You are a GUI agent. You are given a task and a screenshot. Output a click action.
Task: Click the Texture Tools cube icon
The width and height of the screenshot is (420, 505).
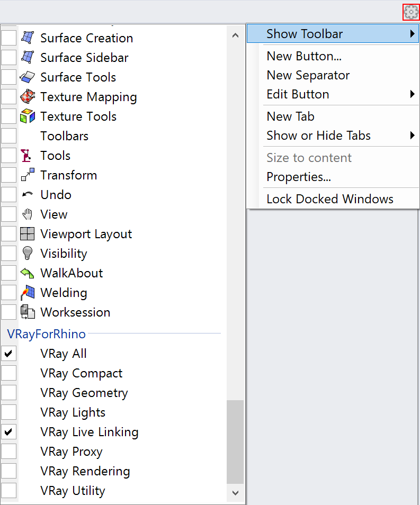coord(28,116)
